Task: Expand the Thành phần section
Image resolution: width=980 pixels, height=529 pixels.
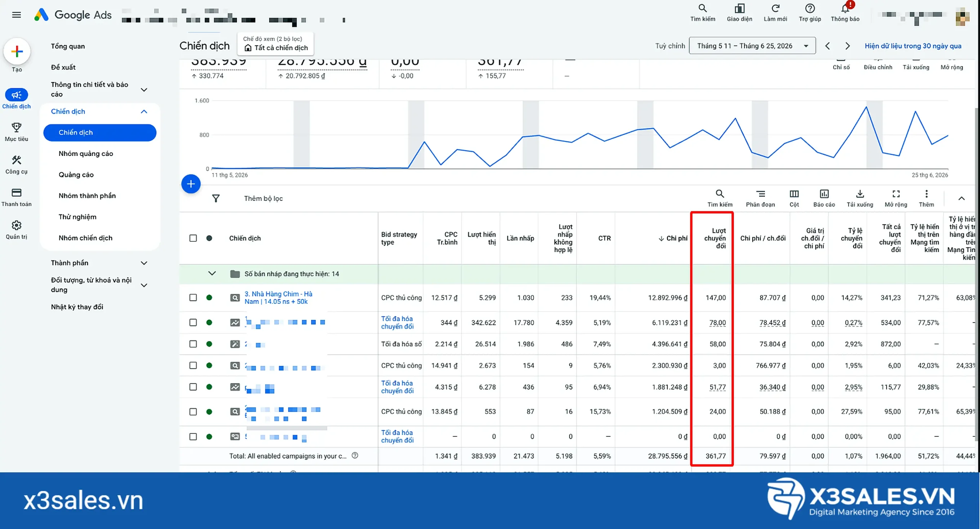Action: tap(144, 263)
